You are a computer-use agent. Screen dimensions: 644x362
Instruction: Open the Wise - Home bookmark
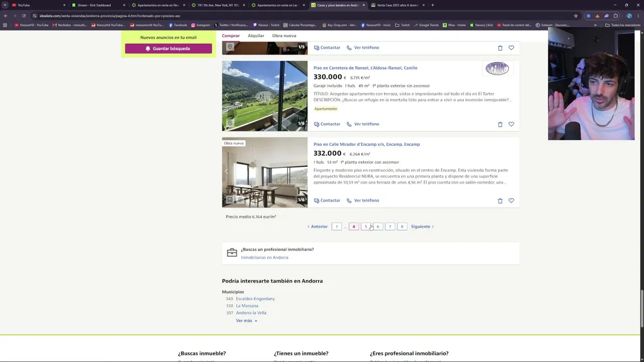click(x=454, y=25)
